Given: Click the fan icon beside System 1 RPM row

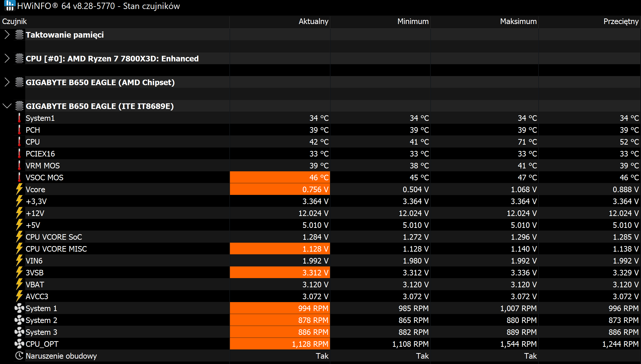Looking at the screenshot, I should 19,308.
